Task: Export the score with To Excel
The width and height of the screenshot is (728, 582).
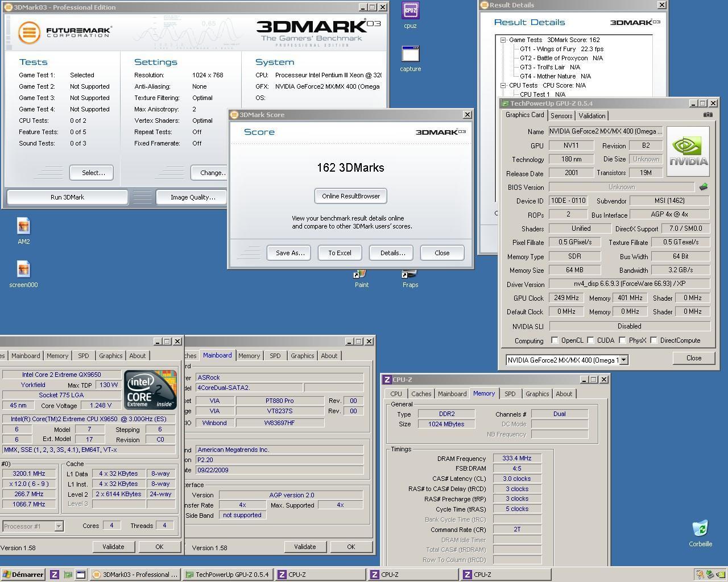Action: pos(340,253)
